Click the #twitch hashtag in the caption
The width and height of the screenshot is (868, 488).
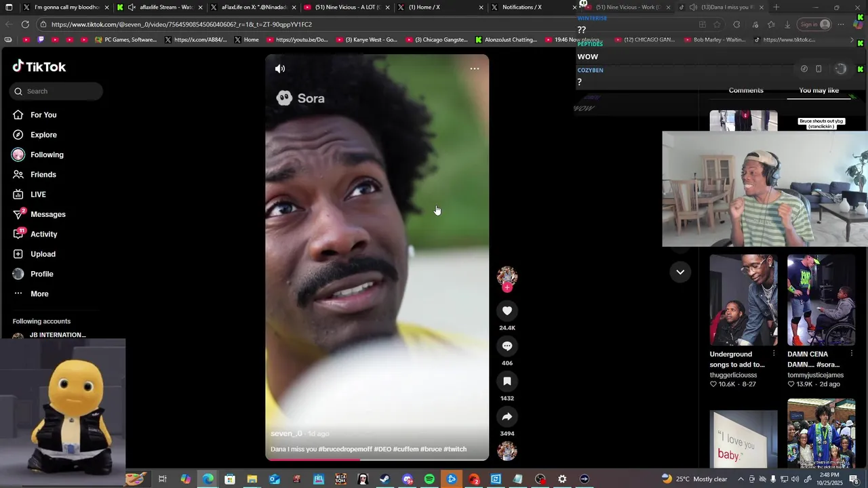[x=455, y=449]
